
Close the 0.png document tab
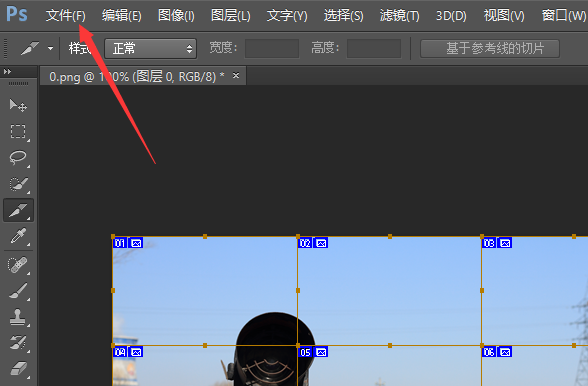pyautogui.click(x=236, y=75)
